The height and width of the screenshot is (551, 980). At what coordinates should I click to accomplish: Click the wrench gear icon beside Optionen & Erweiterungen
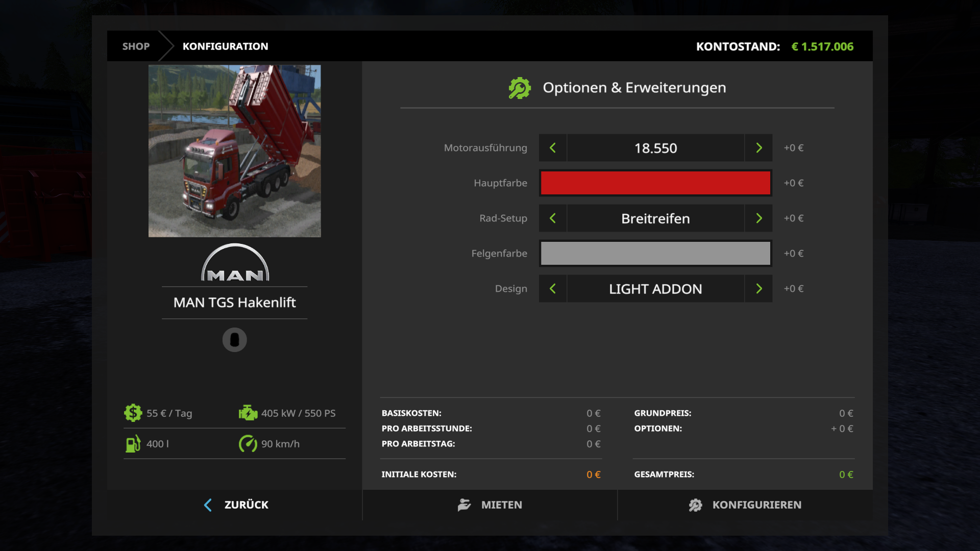(x=520, y=88)
